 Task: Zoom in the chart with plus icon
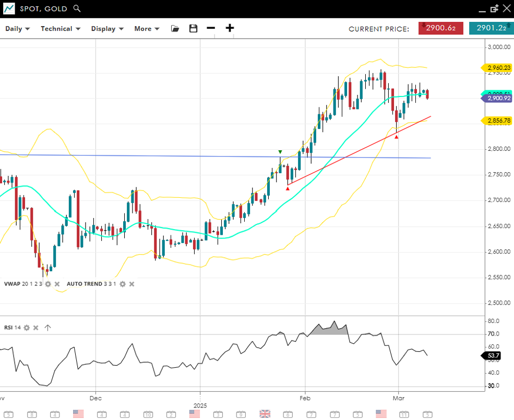point(230,28)
